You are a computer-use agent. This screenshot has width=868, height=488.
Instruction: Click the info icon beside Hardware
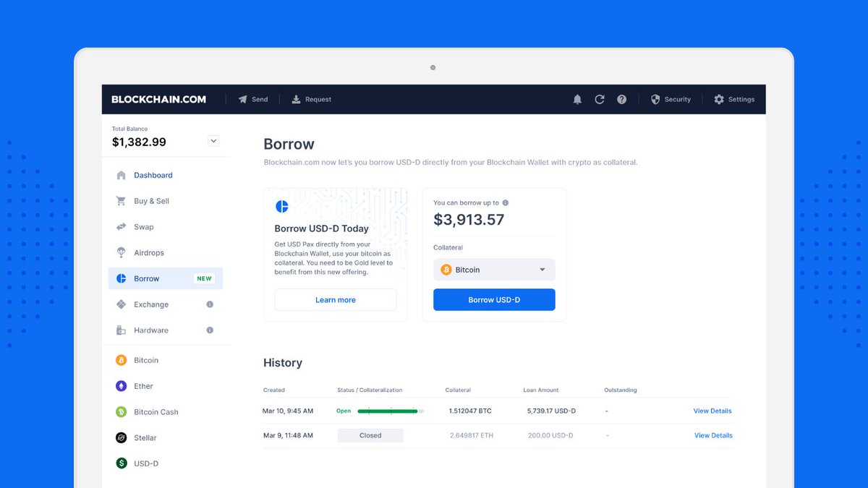coord(209,330)
